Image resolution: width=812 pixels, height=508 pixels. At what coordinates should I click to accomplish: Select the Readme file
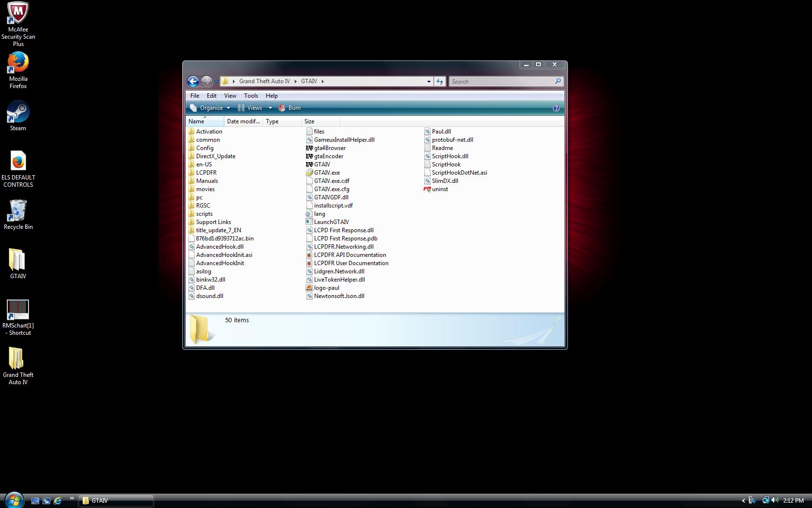pos(438,148)
